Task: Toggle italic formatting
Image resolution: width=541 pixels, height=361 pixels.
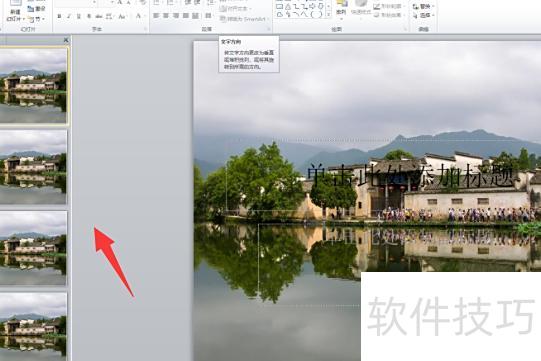Action: pos(69,16)
